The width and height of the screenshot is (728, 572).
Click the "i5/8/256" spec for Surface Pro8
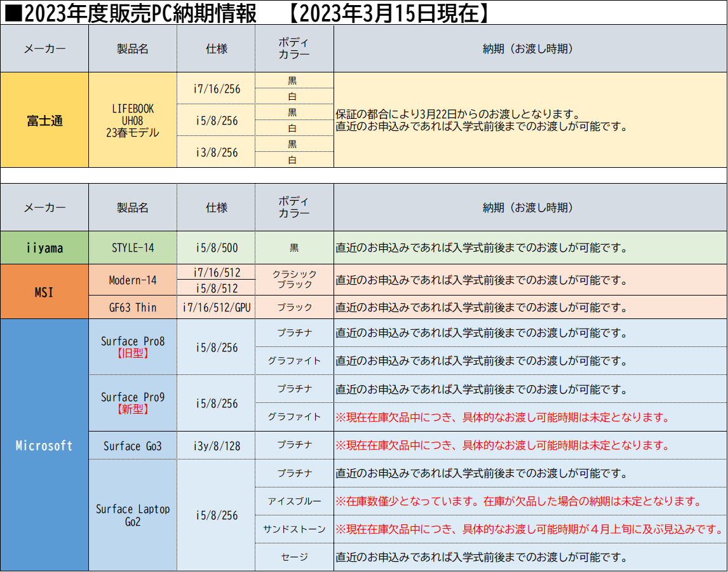click(217, 346)
